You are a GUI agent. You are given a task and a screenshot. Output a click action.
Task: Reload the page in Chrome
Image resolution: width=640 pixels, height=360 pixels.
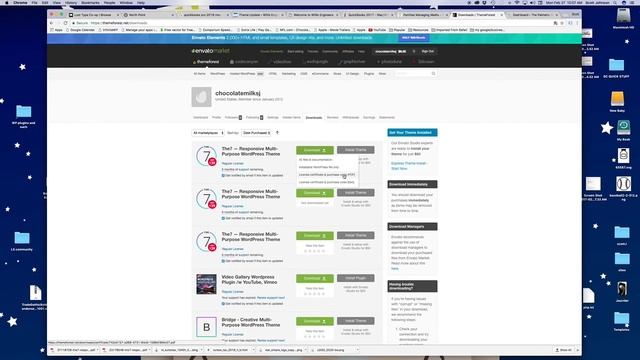pyautogui.click(x=65, y=23)
